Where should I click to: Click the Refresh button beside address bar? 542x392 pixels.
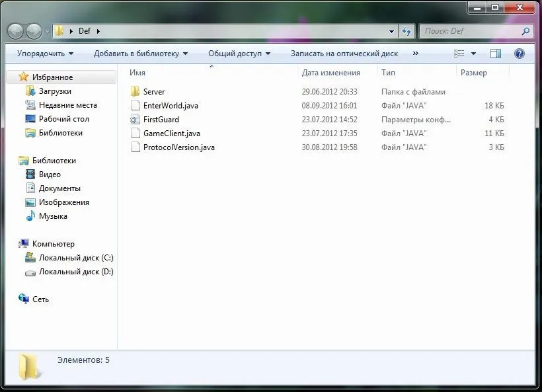point(406,32)
